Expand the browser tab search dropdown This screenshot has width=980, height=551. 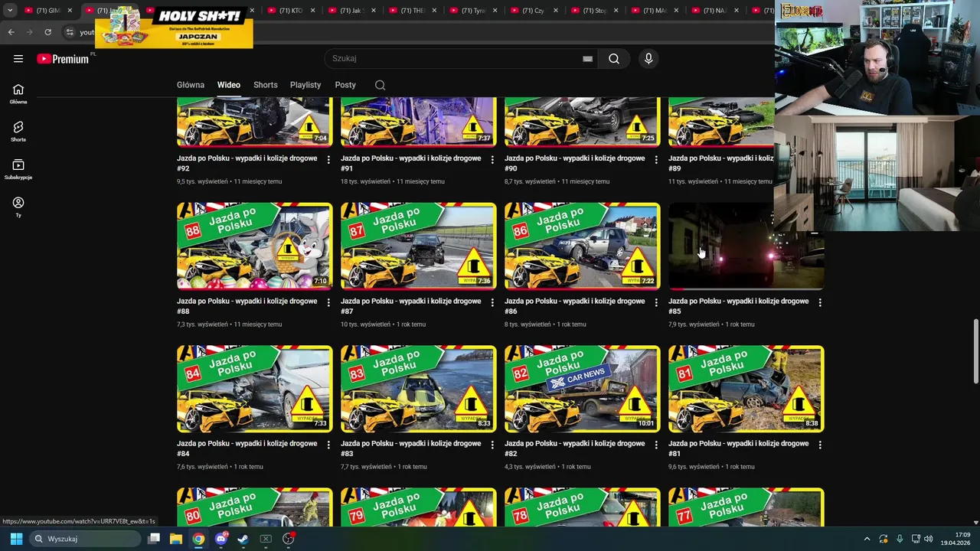tap(10, 11)
